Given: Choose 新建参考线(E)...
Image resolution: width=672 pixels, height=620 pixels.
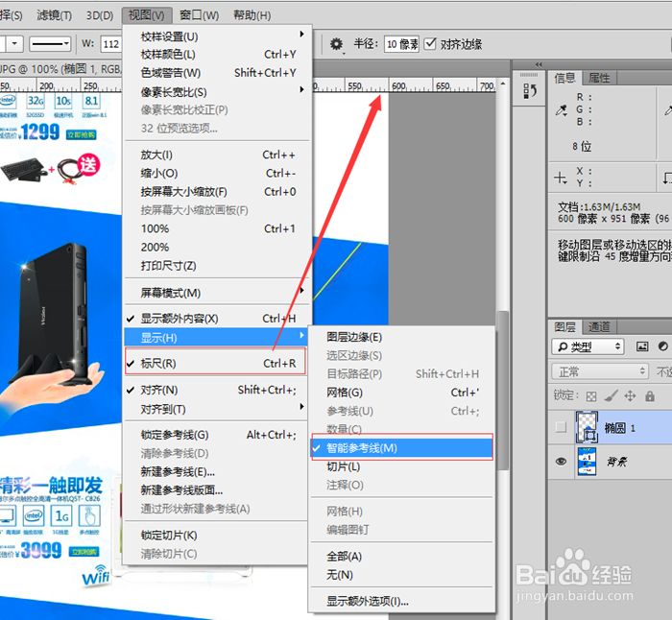Looking at the screenshot, I should point(215,472).
